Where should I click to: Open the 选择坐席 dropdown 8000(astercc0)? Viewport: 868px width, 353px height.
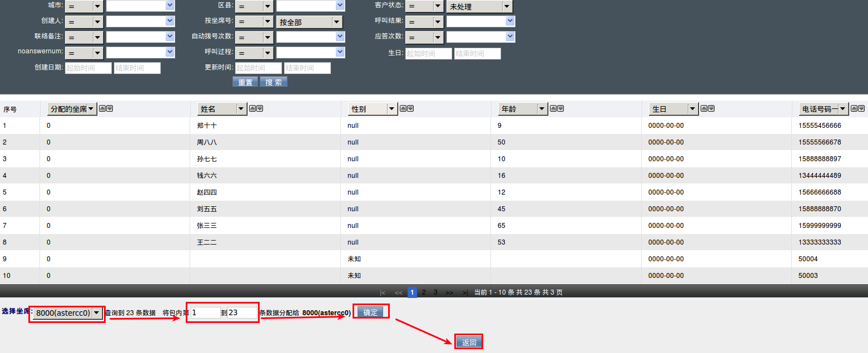tap(68, 313)
